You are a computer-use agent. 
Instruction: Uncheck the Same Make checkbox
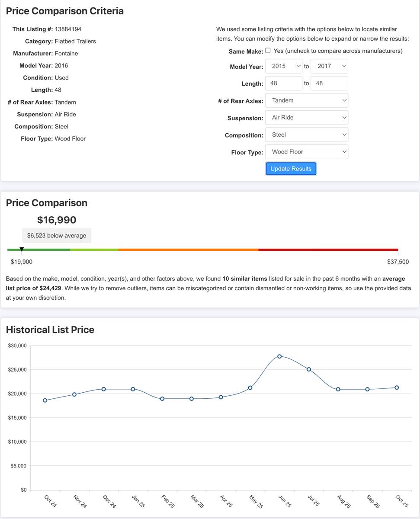[x=268, y=51]
